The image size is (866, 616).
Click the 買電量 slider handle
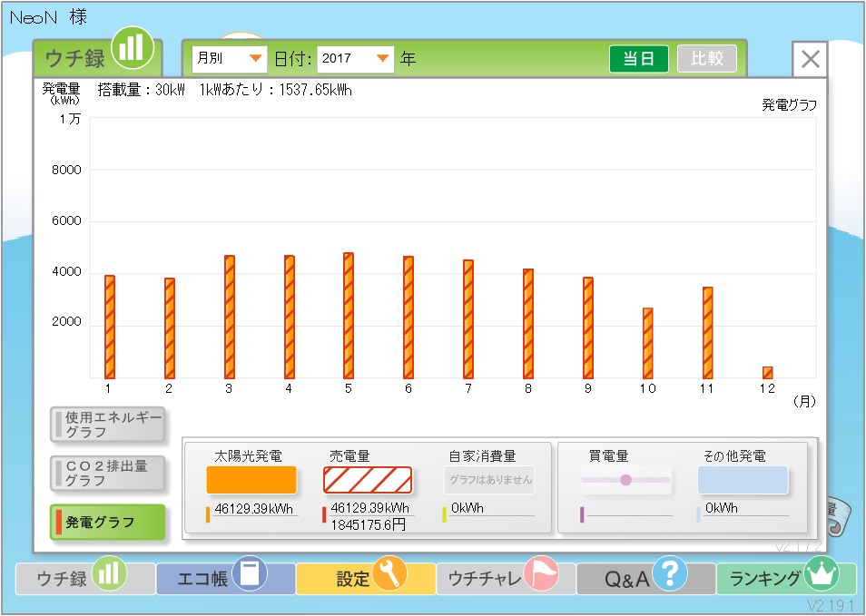pyautogui.click(x=625, y=480)
